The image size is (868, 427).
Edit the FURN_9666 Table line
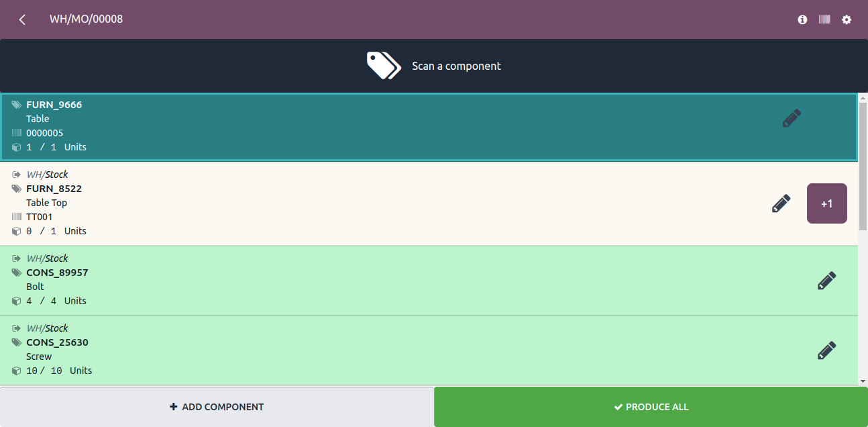point(792,119)
